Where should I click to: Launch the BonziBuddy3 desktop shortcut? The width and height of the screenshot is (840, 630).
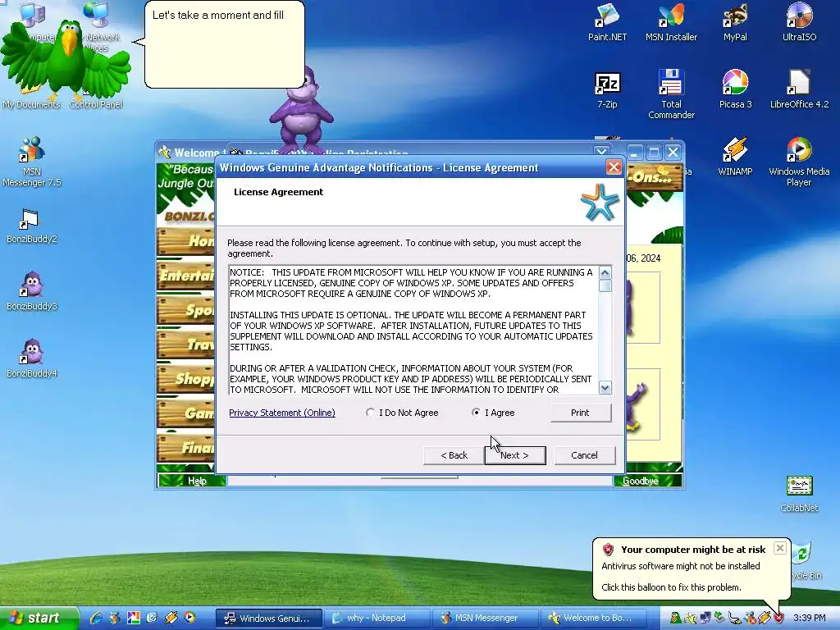click(x=32, y=291)
